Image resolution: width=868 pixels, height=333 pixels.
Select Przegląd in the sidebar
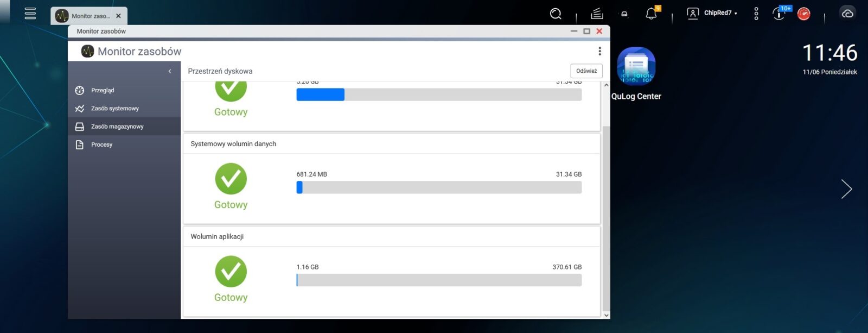103,91
